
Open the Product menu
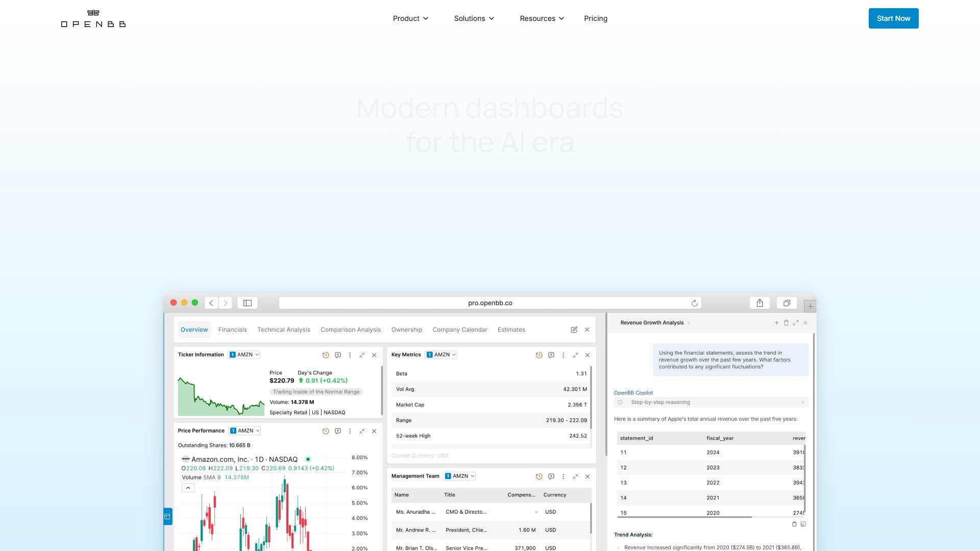click(x=410, y=18)
